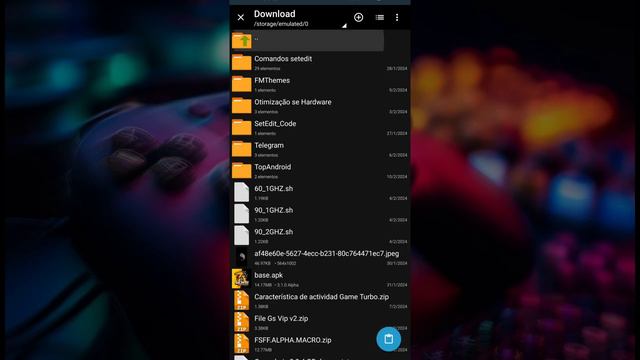Click folder icon of FMThemes
The height and width of the screenshot is (360, 640).
tap(242, 84)
